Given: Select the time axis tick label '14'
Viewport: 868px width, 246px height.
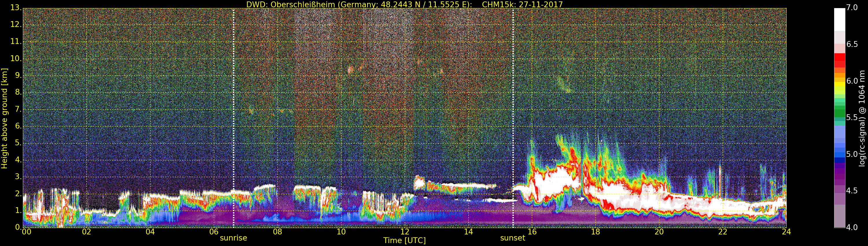Looking at the screenshot, I should [468, 232].
